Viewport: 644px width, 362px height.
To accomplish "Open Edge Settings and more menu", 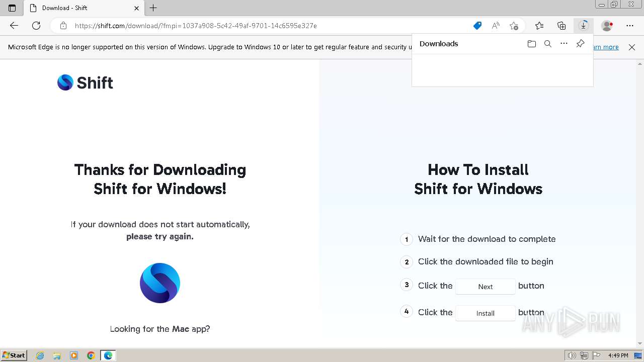I will click(x=630, y=26).
